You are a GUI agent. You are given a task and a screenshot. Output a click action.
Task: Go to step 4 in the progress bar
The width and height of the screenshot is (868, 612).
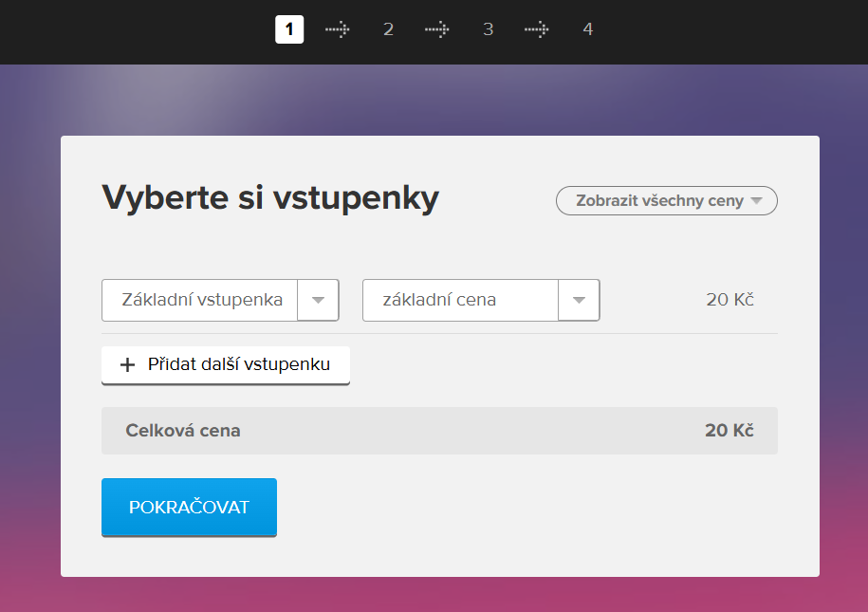[x=588, y=28]
